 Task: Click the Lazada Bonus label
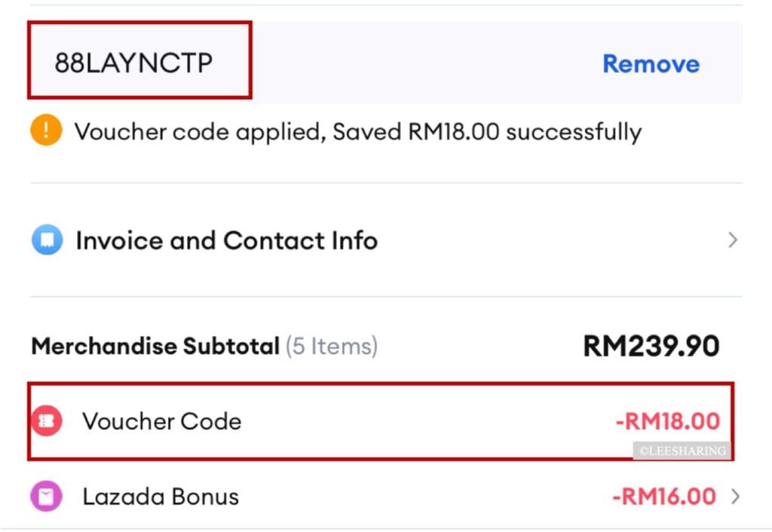coord(161,497)
